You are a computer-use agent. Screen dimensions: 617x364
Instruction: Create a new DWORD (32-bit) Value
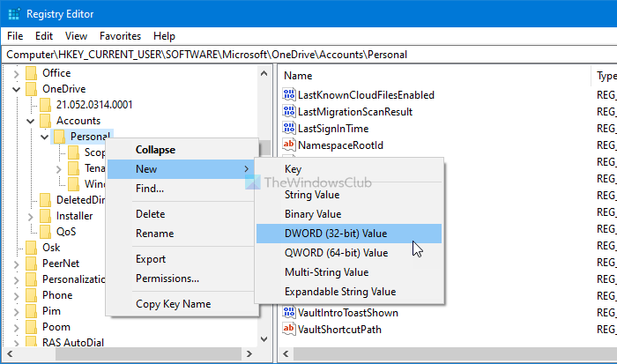click(x=349, y=234)
